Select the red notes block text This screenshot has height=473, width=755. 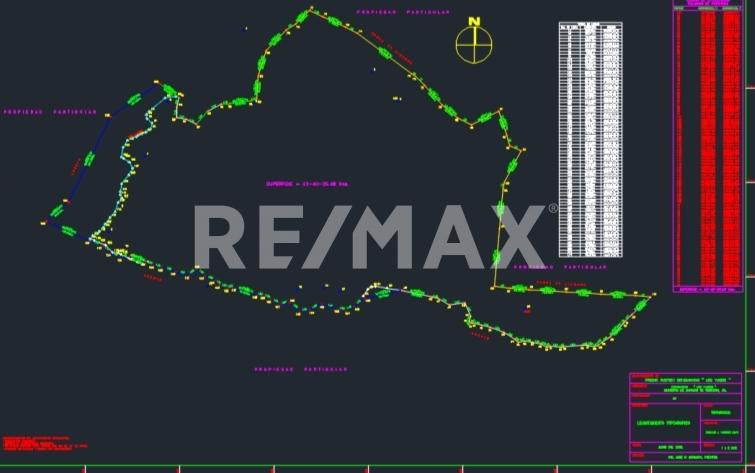click(44, 444)
